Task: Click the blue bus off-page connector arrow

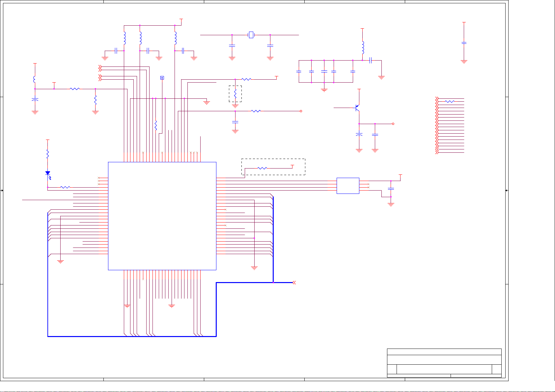Action: click(294, 282)
